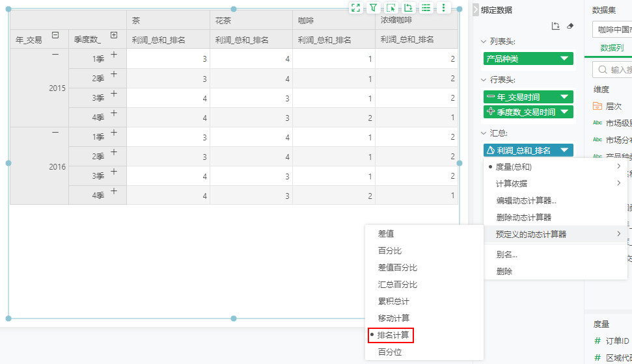This screenshot has height=364, width=632.
Task: Choose 删除动态计算器 menu entry
Action: pos(555,218)
